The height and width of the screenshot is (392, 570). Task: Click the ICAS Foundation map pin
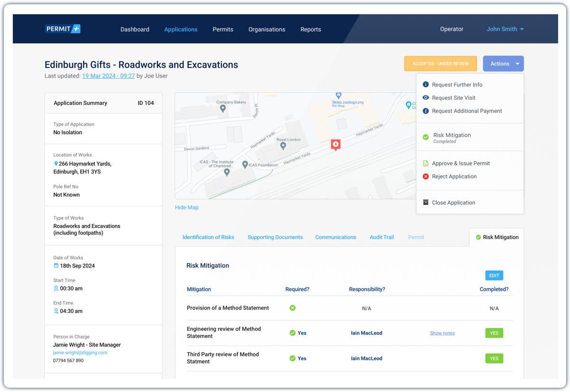click(245, 165)
